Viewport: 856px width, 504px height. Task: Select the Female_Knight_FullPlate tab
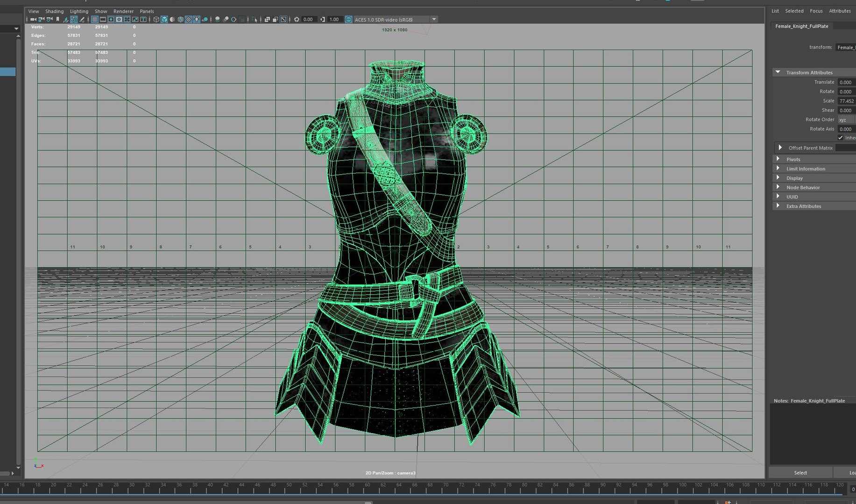(x=802, y=26)
